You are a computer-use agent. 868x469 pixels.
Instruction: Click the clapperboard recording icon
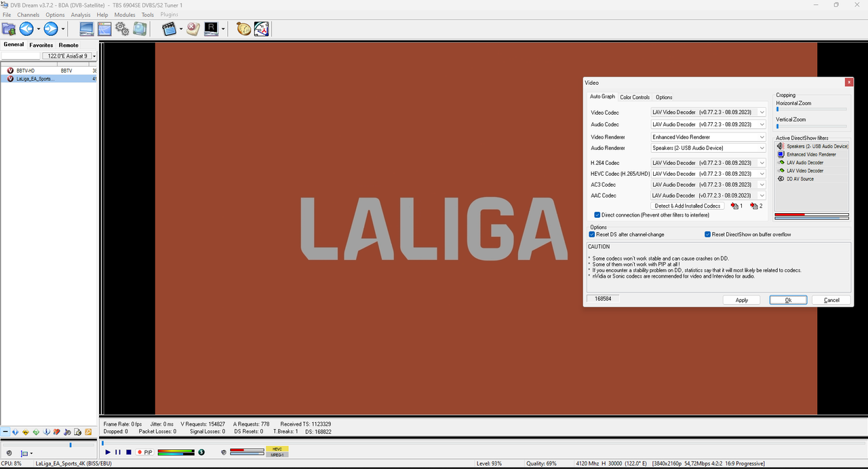click(x=169, y=29)
